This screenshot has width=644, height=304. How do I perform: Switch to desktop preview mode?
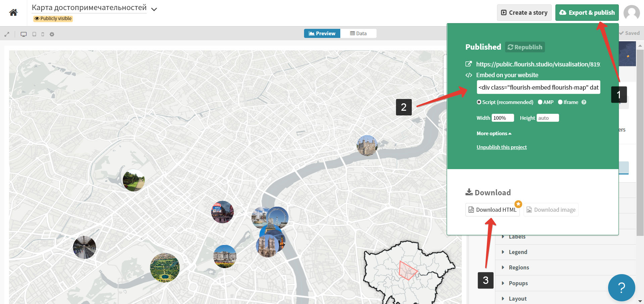(23, 34)
